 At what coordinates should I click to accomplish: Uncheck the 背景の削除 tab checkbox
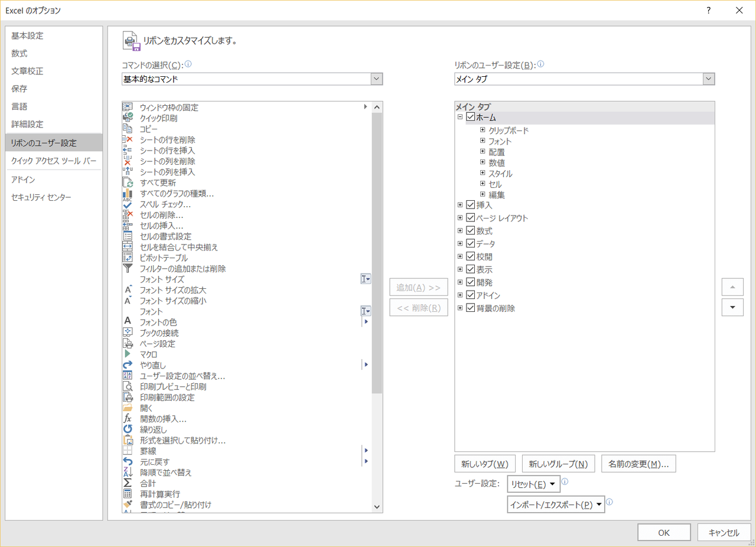tap(470, 308)
